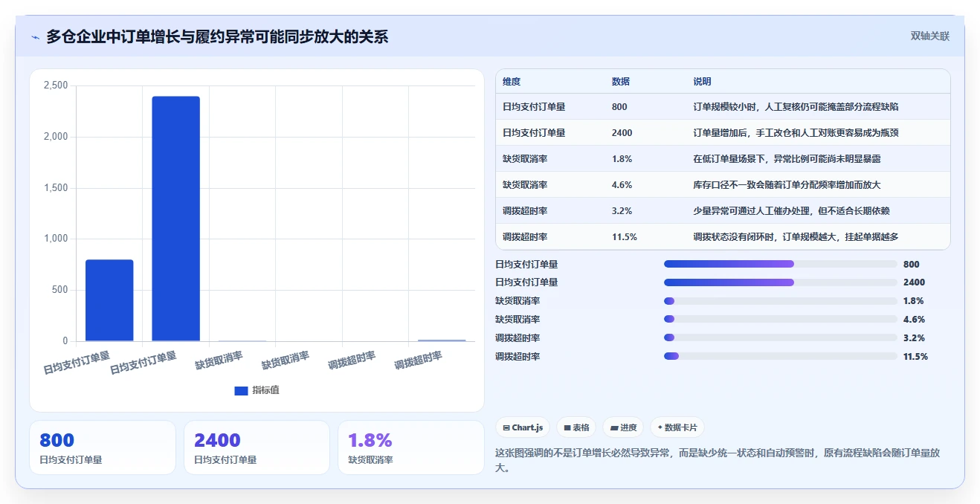980x504 pixels.
Task: Click the progress bar valued 3.2%
Action: 780,337
